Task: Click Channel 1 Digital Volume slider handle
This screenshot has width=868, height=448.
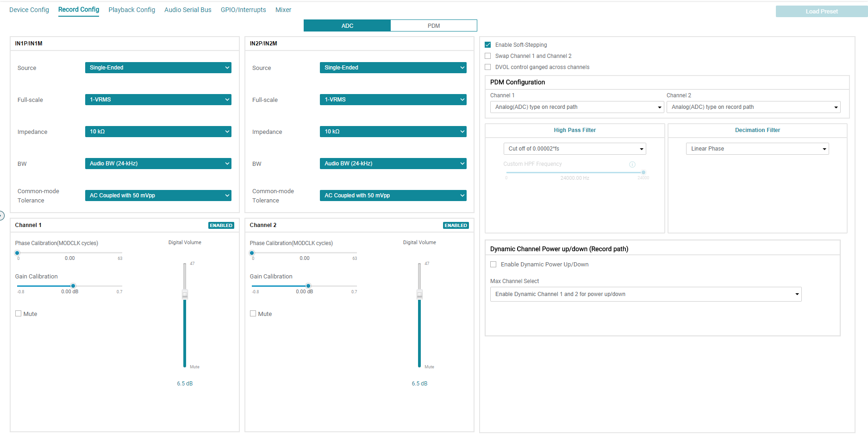Action: coord(185,294)
